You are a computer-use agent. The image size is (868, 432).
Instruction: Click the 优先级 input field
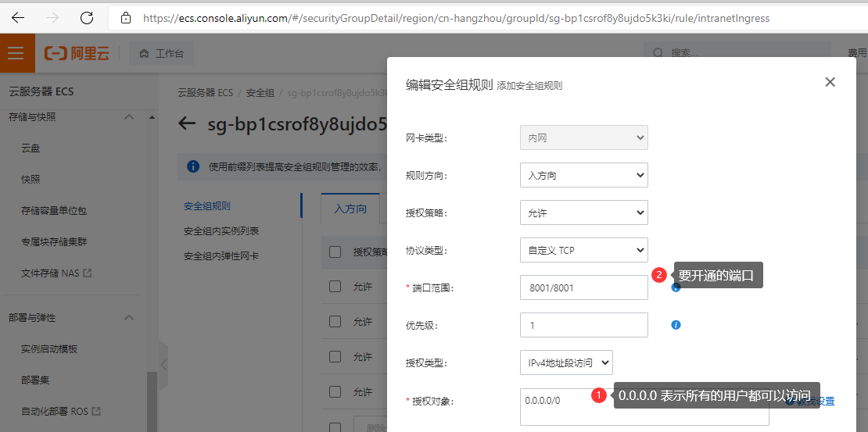coord(584,325)
